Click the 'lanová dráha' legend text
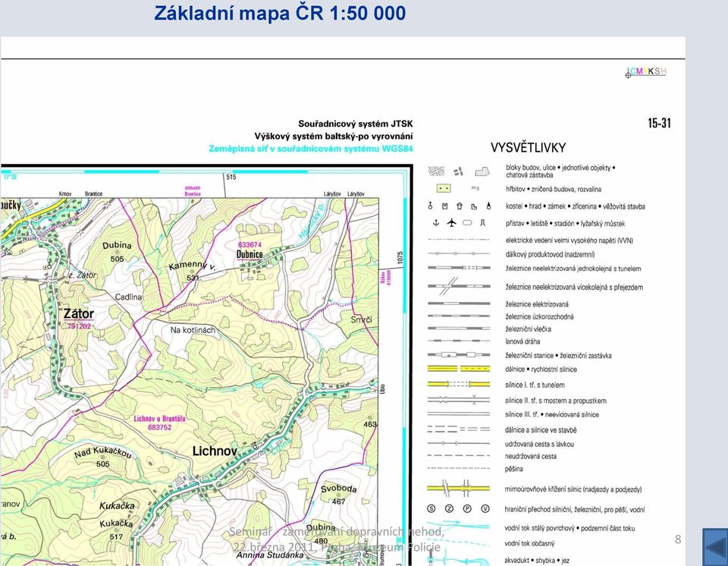The width and height of the screenshot is (728, 566). pyautogui.click(x=522, y=341)
